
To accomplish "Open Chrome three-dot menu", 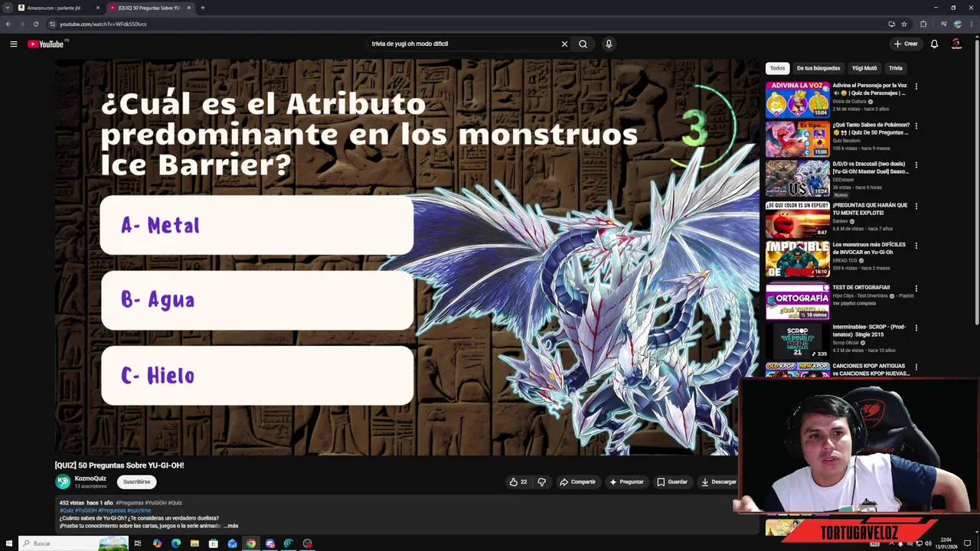I will coord(972,24).
